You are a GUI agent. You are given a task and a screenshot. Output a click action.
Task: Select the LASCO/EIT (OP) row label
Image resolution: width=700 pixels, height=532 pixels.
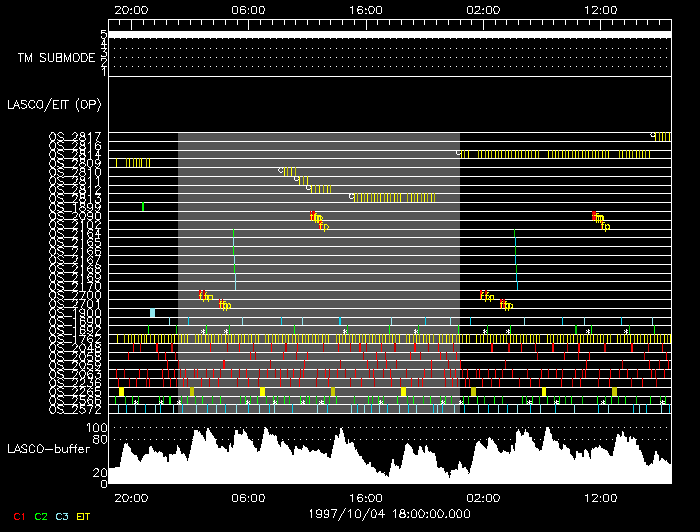pos(53,104)
